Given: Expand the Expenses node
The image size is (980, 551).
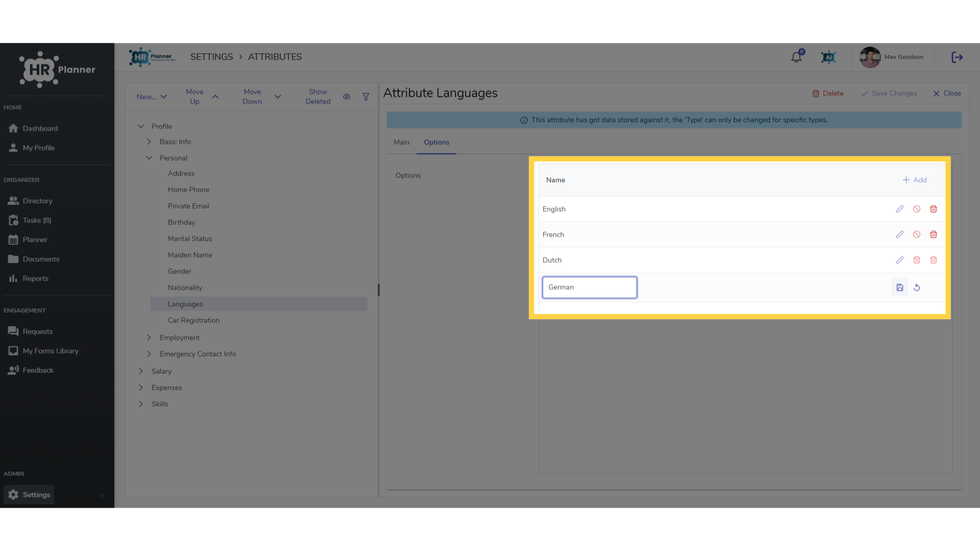Looking at the screenshot, I should click(x=141, y=388).
